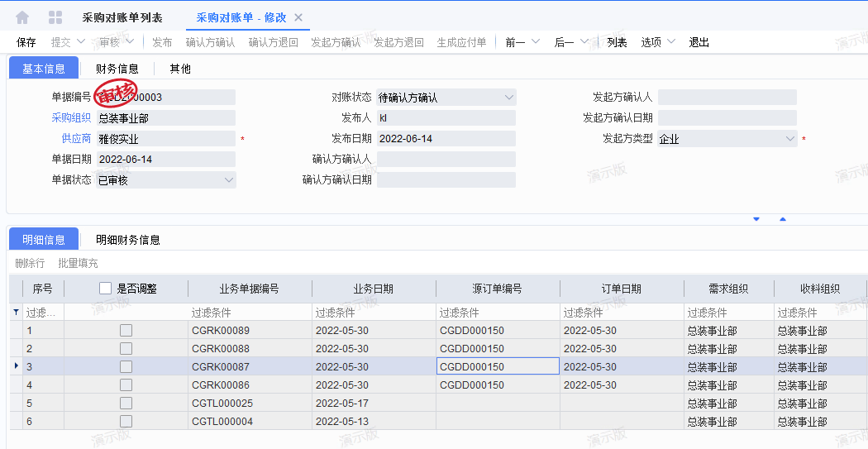
Task: Click the 发起方确认人 field
Action: tap(727, 98)
